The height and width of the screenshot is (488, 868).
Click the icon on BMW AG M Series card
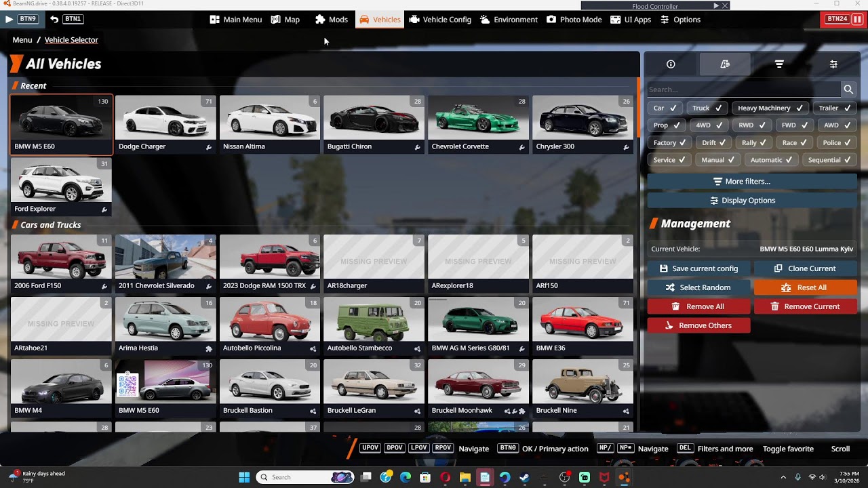pos(521,348)
